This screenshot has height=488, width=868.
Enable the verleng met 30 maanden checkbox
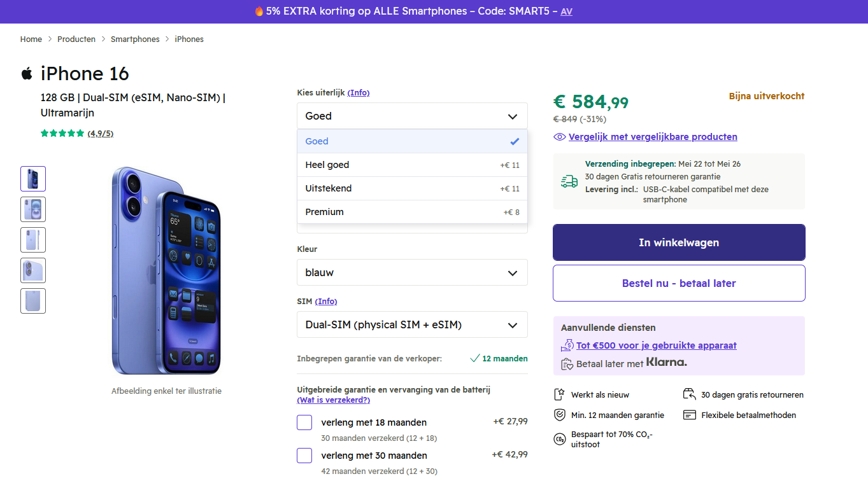(304, 456)
